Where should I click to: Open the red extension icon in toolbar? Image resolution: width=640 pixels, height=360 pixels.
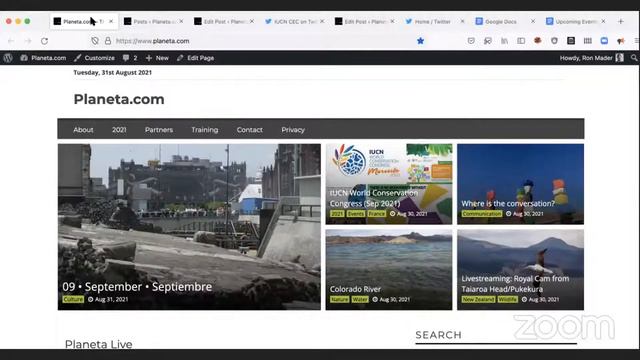(x=538, y=40)
